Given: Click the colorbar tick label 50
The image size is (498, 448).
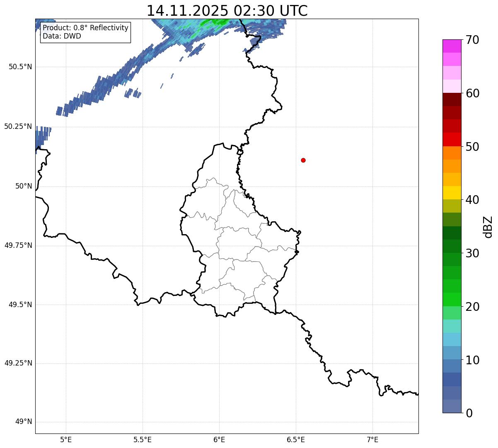Looking at the screenshot, I should pyautogui.click(x=472, y=147).
